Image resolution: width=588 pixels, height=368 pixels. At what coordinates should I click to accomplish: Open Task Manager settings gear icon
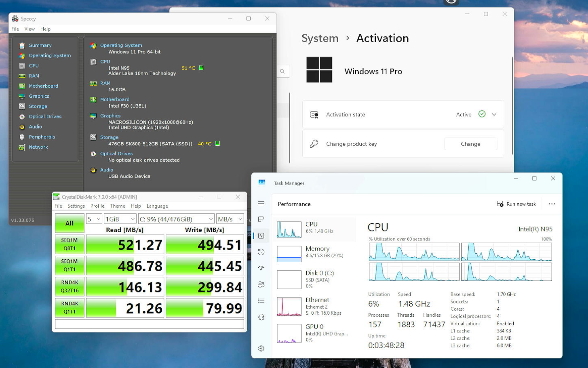261,349
